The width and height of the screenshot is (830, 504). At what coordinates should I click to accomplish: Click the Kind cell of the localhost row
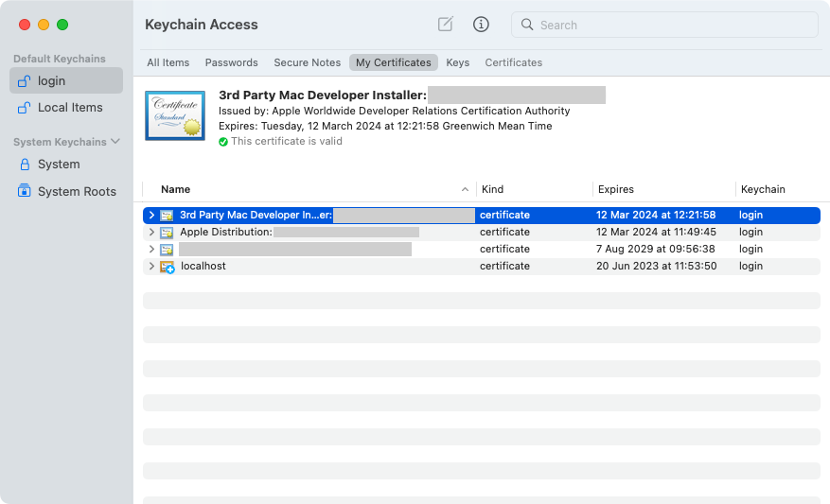click(x=504, y=266)
